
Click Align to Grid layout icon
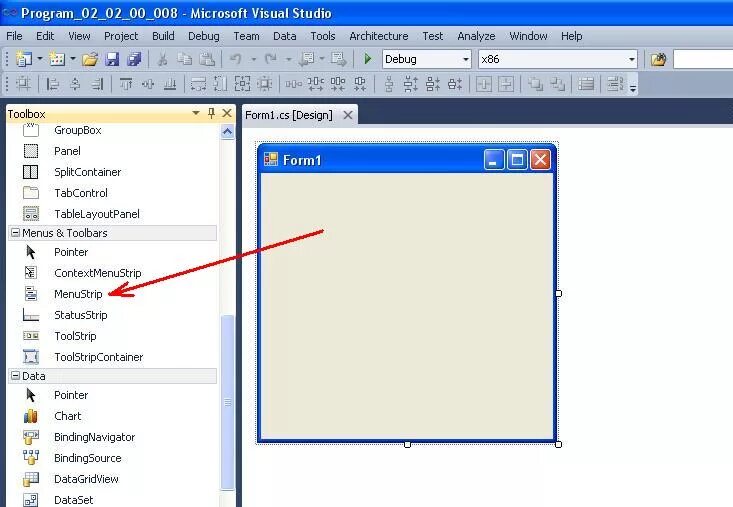pyautogui.click(x=23, y=85)
